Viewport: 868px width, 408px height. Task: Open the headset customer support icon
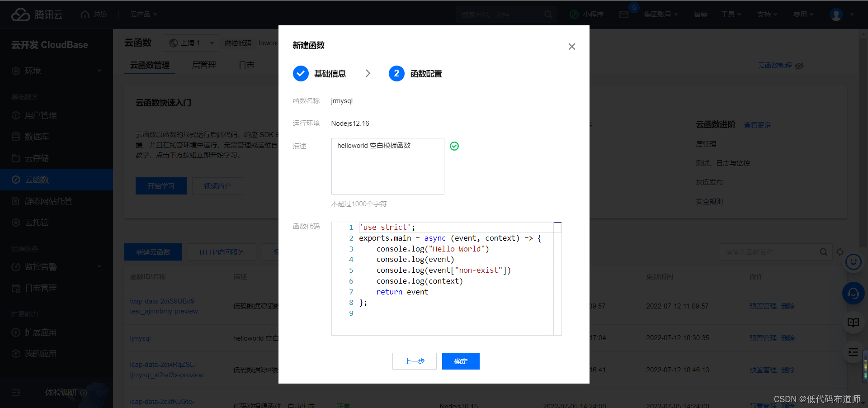(854, 294)
